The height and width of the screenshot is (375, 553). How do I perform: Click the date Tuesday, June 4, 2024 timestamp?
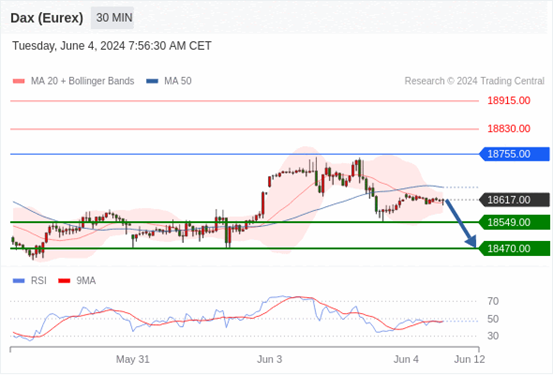112,46
